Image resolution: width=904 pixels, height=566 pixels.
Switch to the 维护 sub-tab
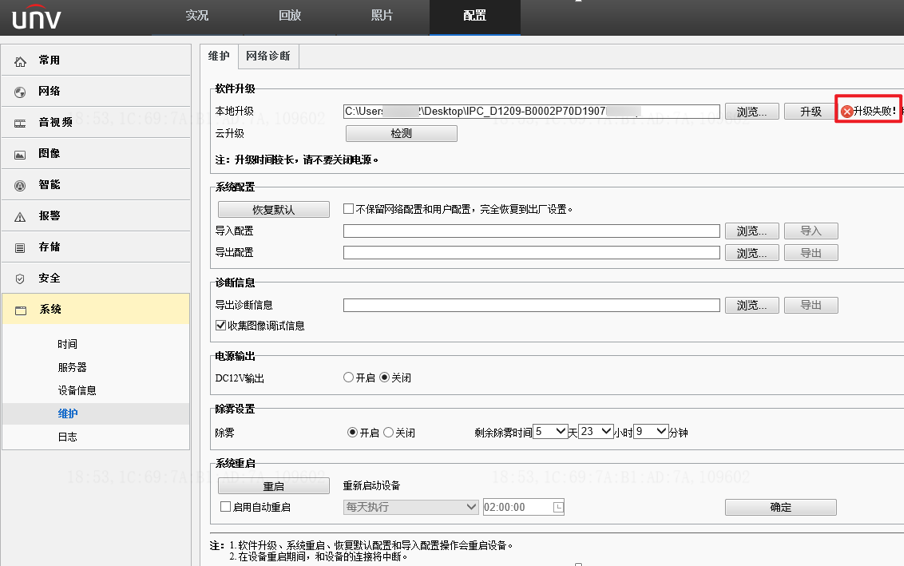click(x=219, y=56)
